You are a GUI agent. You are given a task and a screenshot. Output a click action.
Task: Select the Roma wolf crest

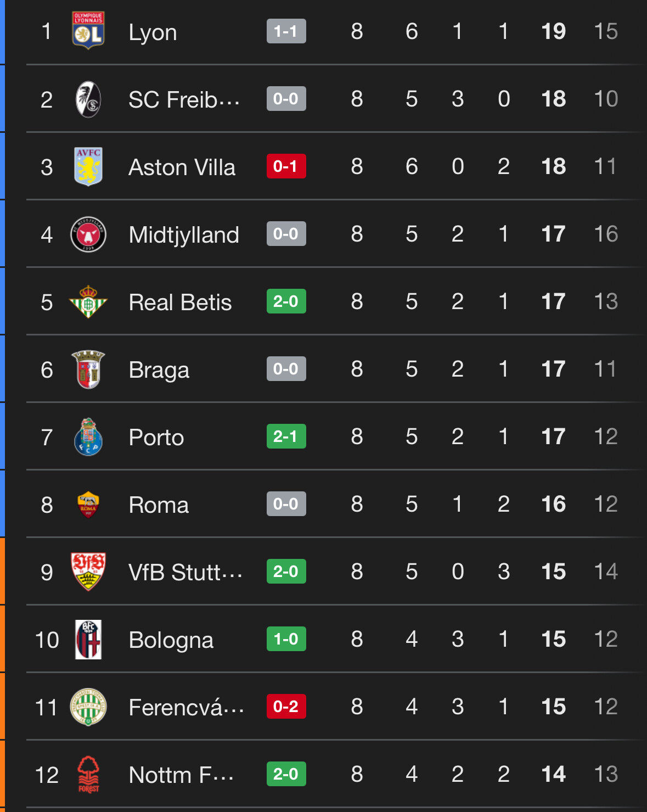88,505
